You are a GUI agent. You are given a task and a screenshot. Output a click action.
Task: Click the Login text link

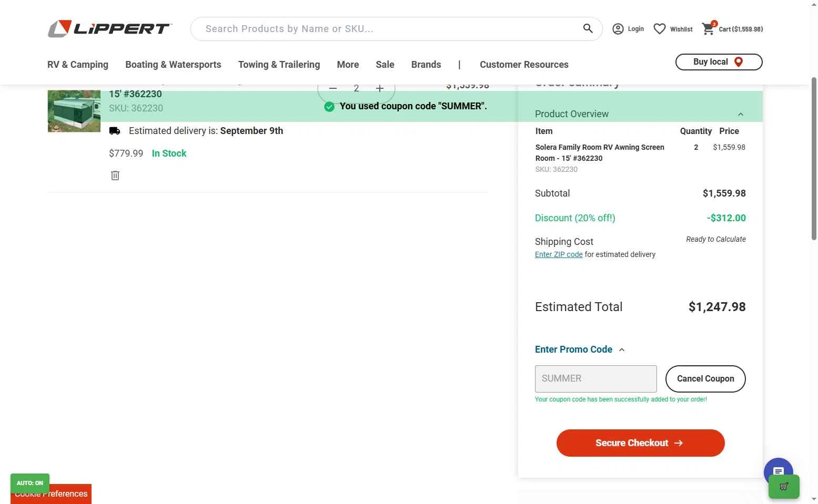[x=635, y=29]
